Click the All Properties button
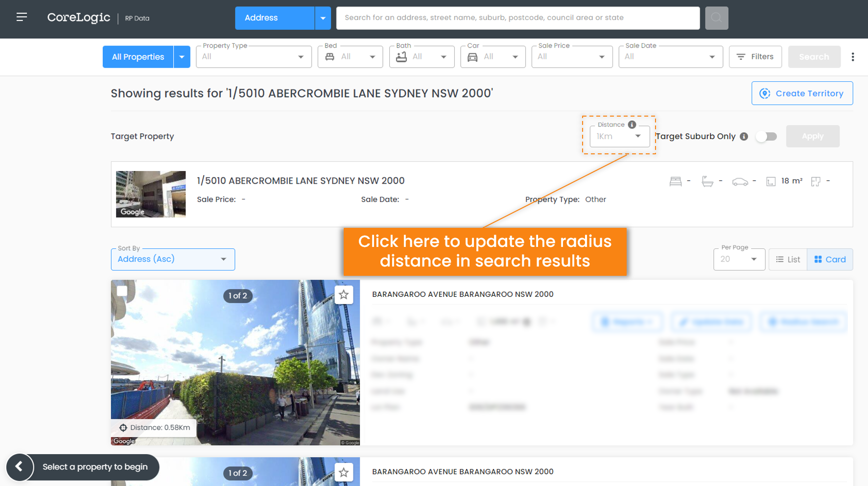Screen dimensions: 868x486 point(138,57)
